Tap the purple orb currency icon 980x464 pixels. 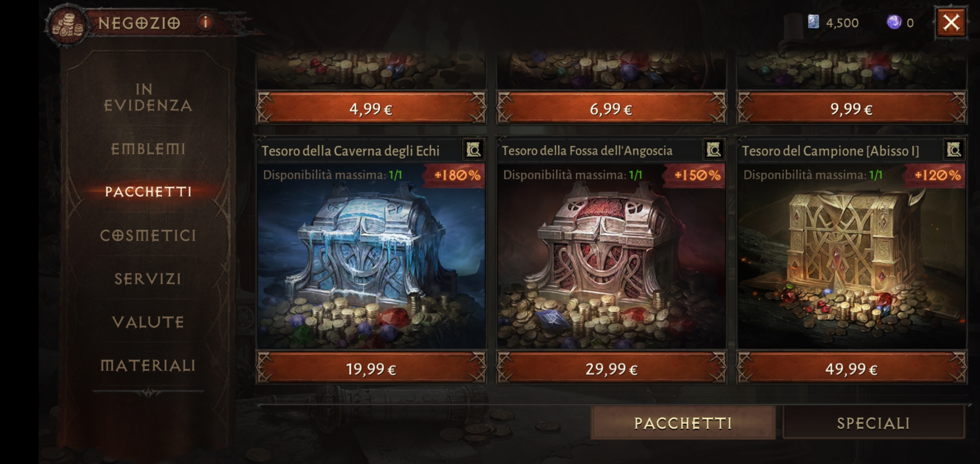[x=894, y=22]
